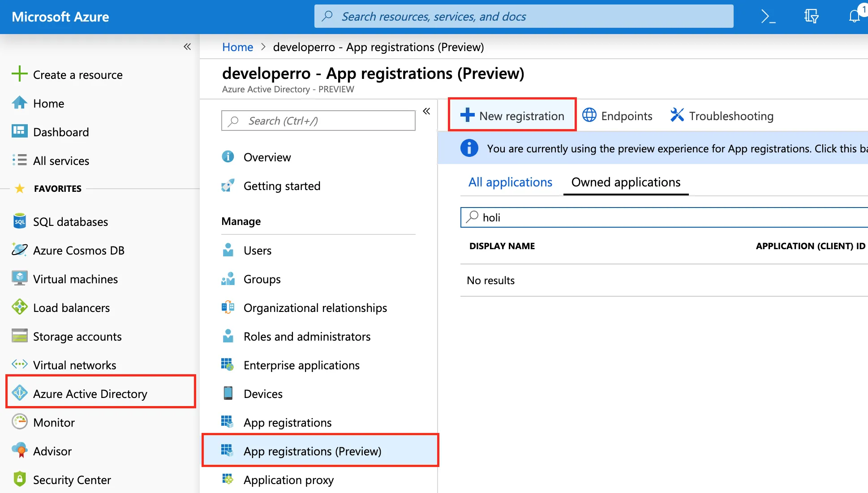Screen dimensions: 868x493
Task: Open Load balancers
Action: point(71,307)
